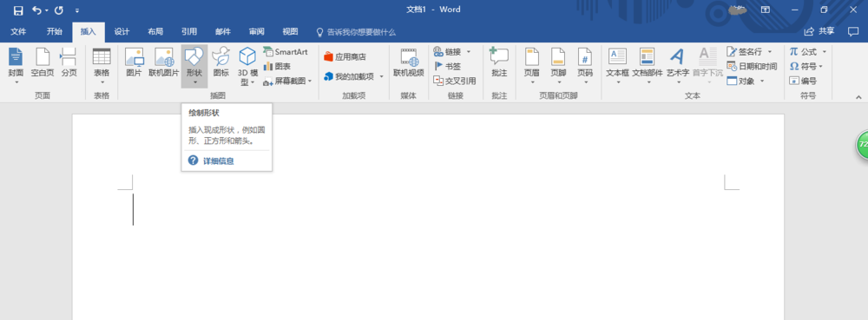The width and height of the screenshot is (868, 320).
Task: Insert an 对象 object
Action: coord(740,81)
